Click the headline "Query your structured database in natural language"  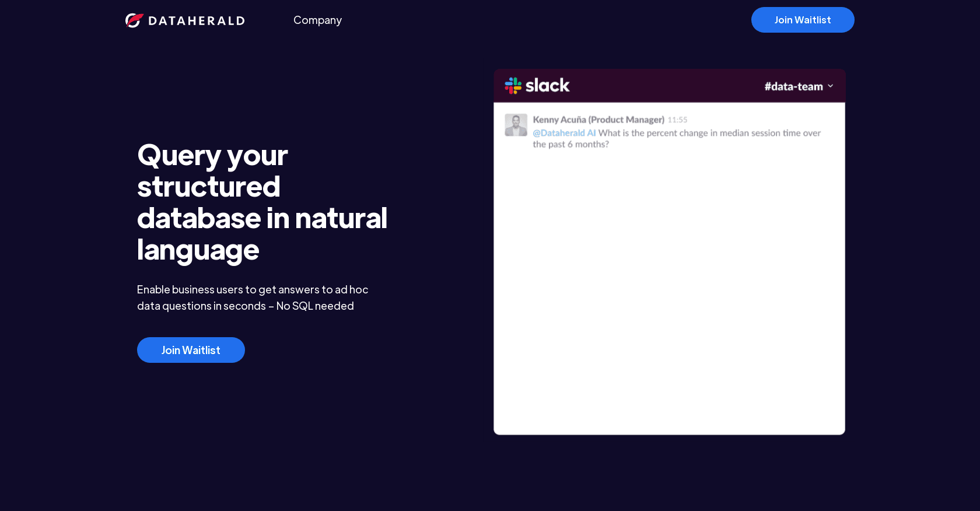click(x=262, y=202)
